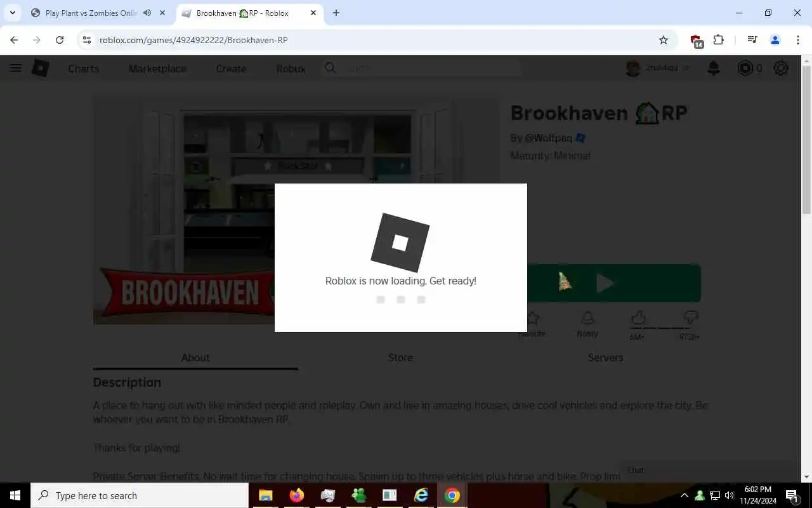Open the volume control in the tray
Image resolution: width=812 pixels, height=508 pixels.
[729, 495]
